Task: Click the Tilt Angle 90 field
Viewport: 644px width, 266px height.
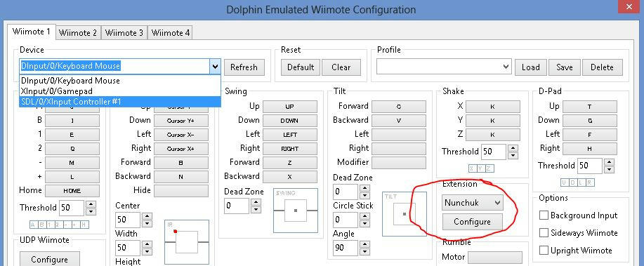Action: tap(346, 248)
